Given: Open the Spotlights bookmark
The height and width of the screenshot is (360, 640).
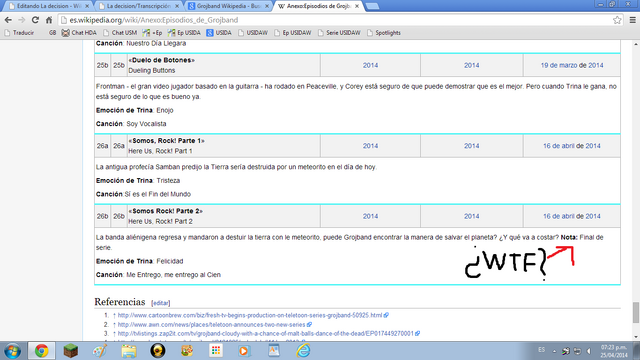Looking at the screenshot, I should coord(384,33).
